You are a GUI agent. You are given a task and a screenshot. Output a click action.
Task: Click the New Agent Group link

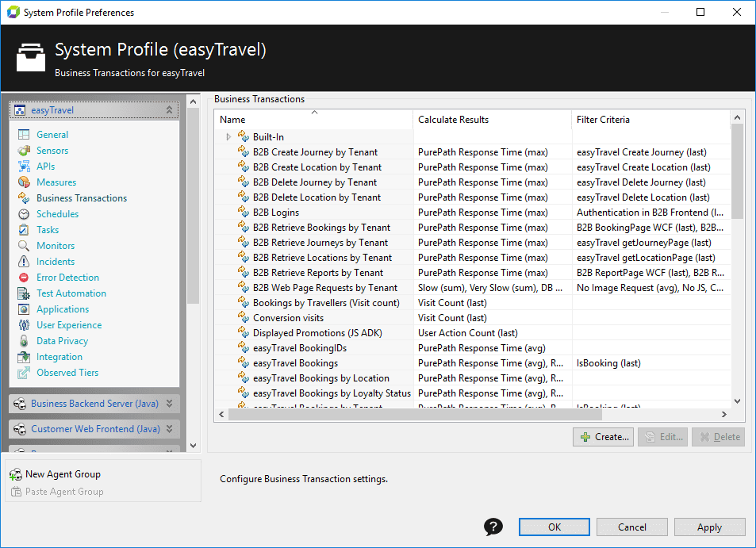pyautogui.click(x=63, y=474)
